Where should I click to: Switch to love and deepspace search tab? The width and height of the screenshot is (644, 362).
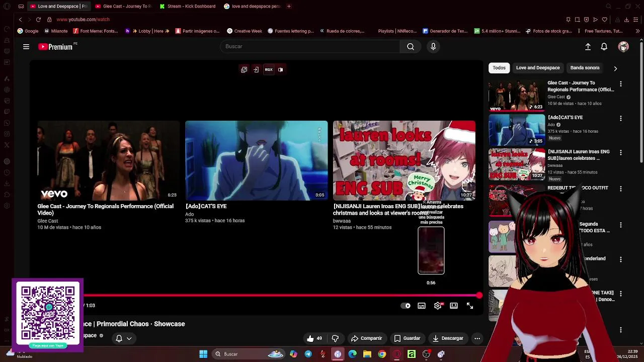pos(252,6)
